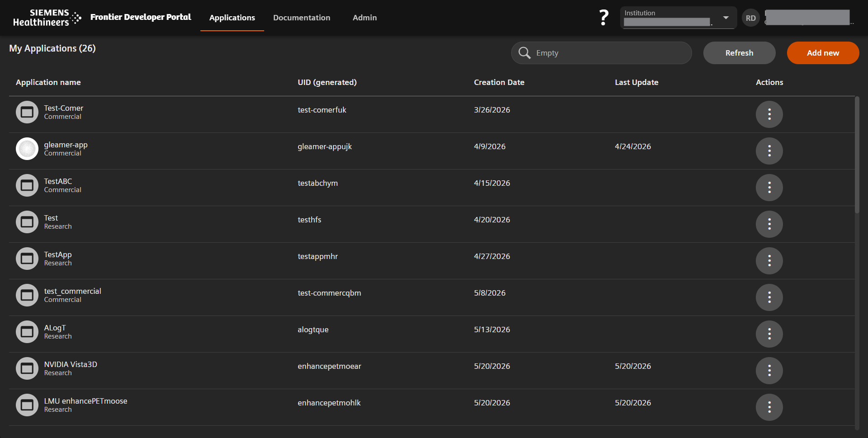Screen dimensions: 868x438
Task: Click the My Applications (26) heading
Action: click(x=52, y=48)
